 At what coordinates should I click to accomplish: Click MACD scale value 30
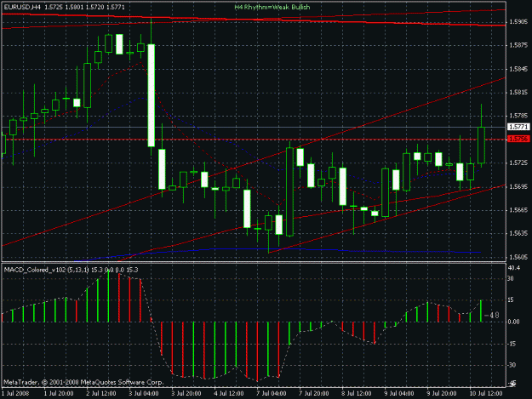(x=512, y=279)
